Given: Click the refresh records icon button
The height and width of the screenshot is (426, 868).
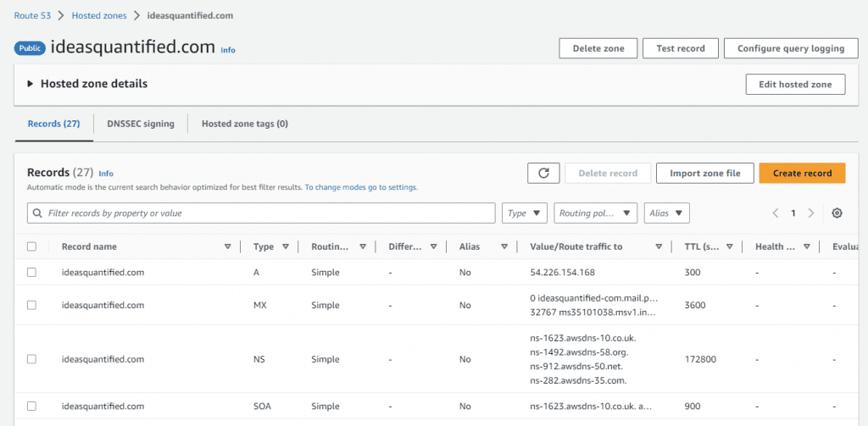Looking at the screenshot, I should (543, 173).
